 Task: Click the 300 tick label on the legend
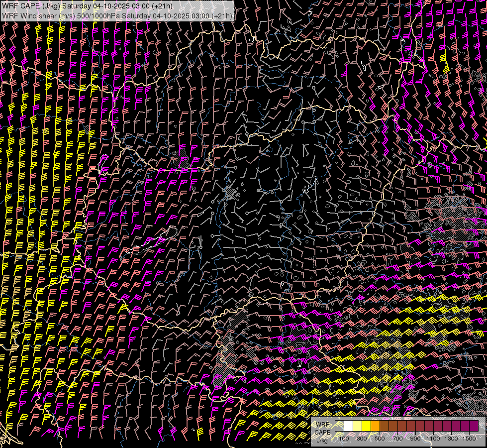[x=362, y=439]
